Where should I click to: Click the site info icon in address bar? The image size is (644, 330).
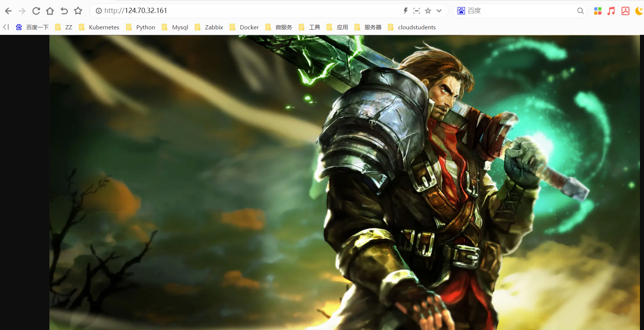pyautogui.click(x=99, y=11)
